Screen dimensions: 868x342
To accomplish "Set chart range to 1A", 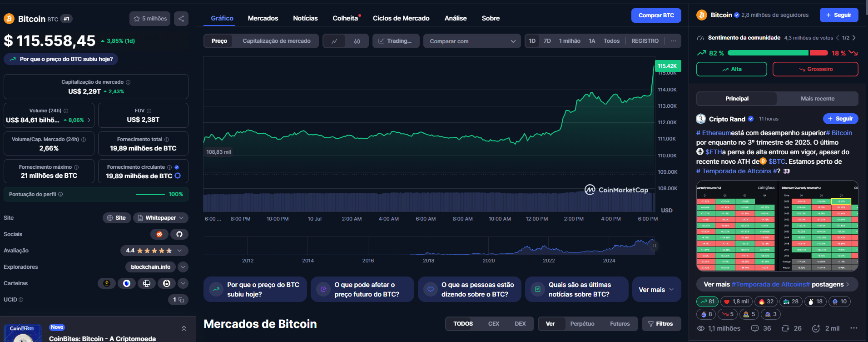I will click(x=592, y=41).
